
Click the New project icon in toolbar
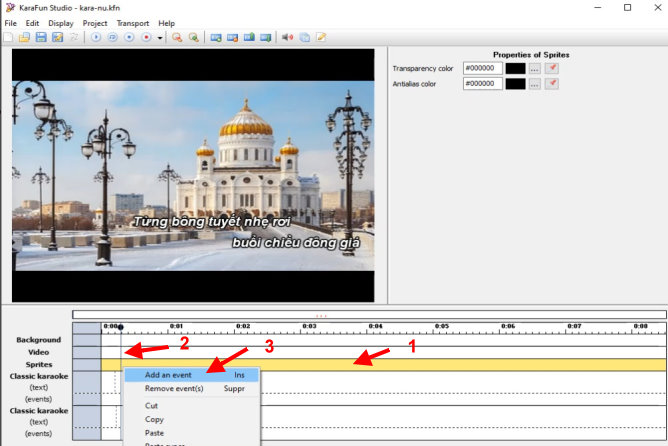9,37
